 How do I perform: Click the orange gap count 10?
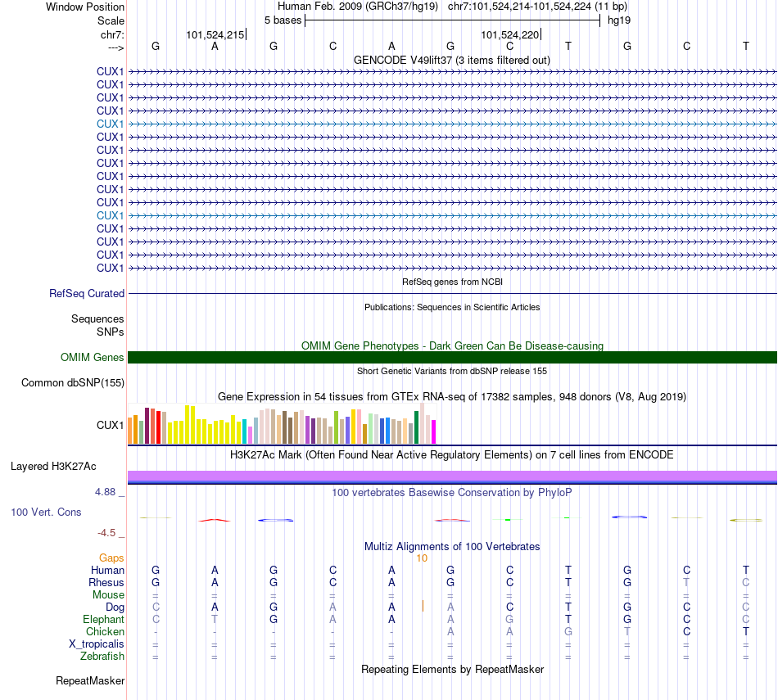[x=422, y=558]
